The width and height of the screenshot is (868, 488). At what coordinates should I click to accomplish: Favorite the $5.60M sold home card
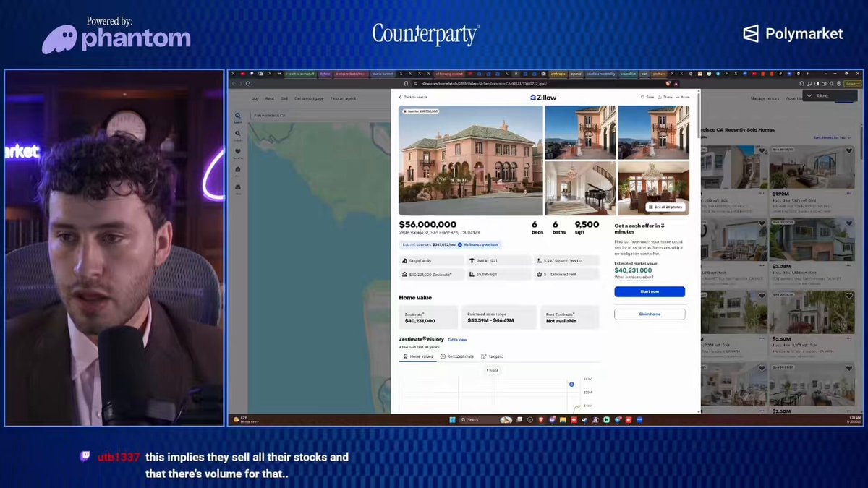pyautogui.click(x=849, y=296)
